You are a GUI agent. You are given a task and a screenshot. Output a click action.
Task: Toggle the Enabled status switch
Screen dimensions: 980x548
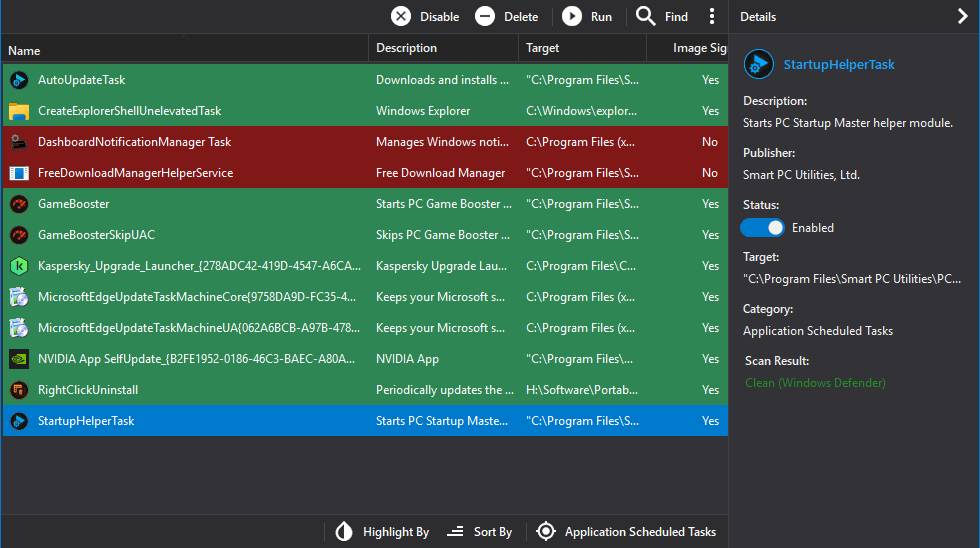(x=762, y=228)
